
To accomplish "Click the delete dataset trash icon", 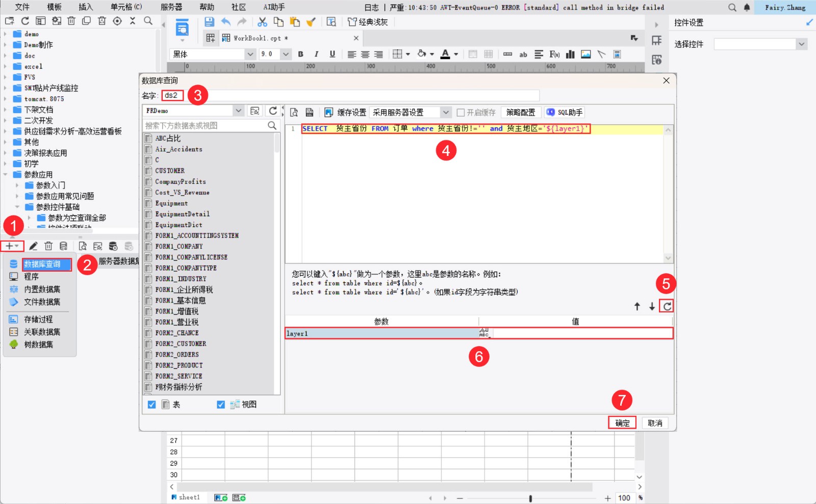I will pos(48,246).
